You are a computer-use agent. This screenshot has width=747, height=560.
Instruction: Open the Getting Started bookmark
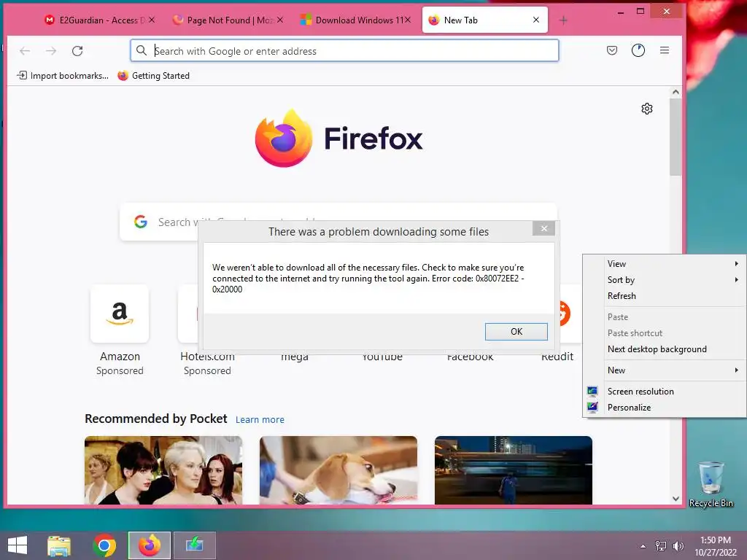[153, 76]
